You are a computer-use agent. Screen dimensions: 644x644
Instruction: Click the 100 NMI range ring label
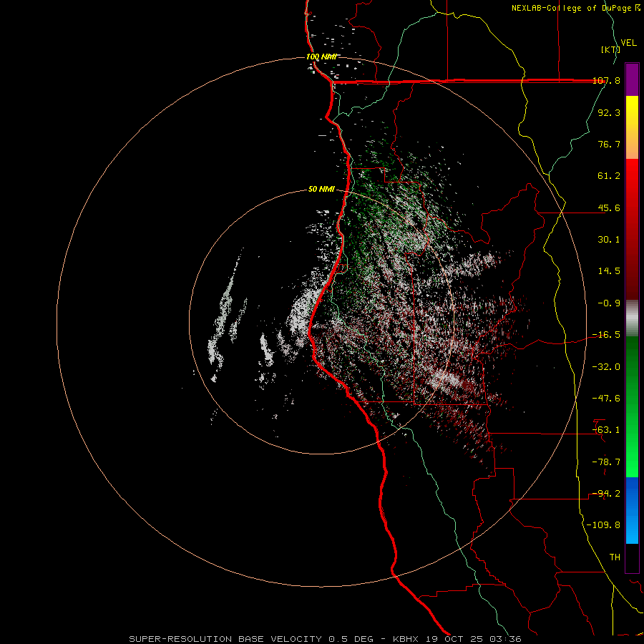321,57
